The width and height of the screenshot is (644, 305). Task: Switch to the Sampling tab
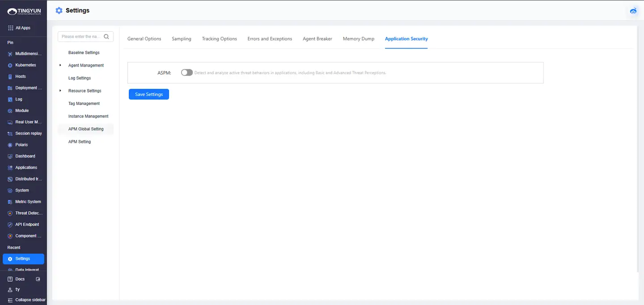[181, 39]
